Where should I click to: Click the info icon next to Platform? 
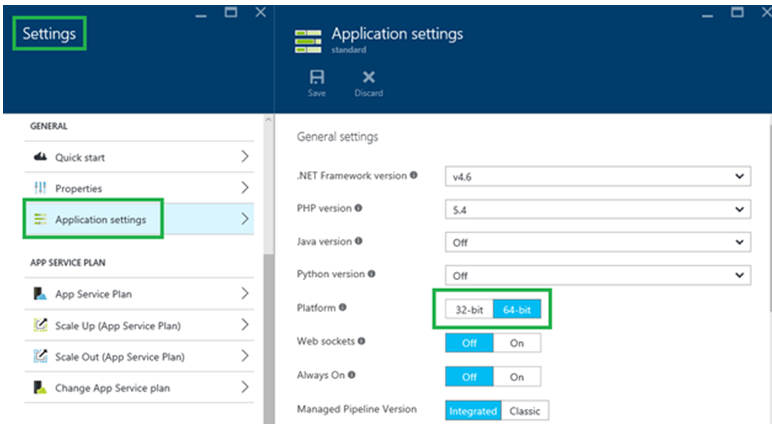click(343, 308)
